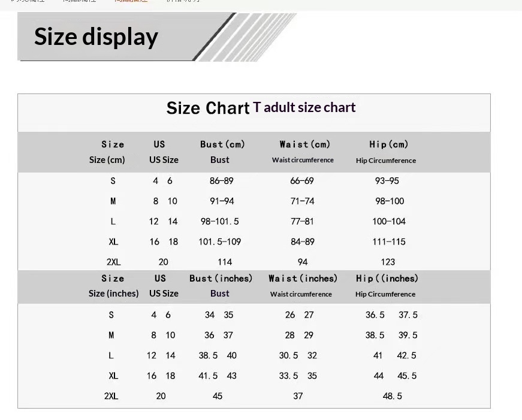Select the 86-89 bust measurement cell
The width and height of the screenshot is (522, 420).
click(x=221, y=181)
